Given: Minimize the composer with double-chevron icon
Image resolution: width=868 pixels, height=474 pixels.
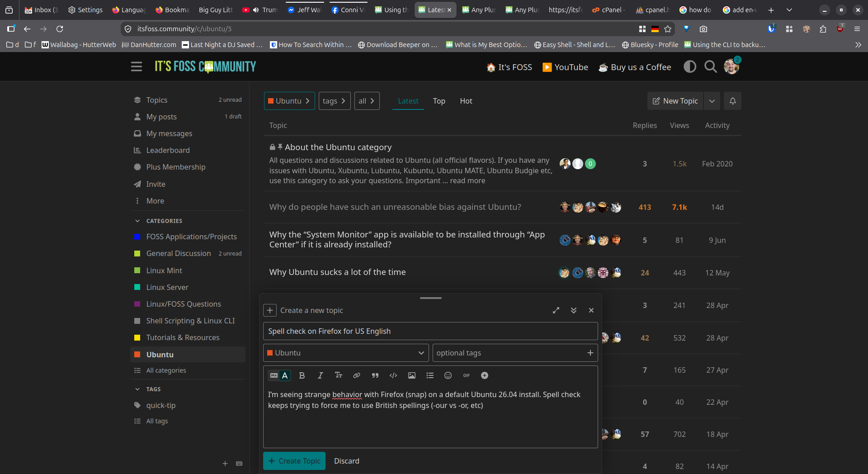Looking at the screenshot, I should pyautogui.click(x=574, y=310).
